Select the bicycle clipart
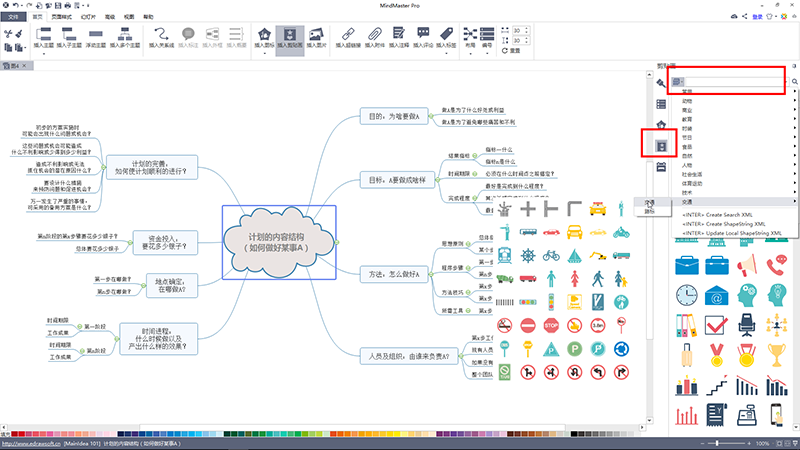800x450 pixels. pyautogui.click(x=551, y=255)
